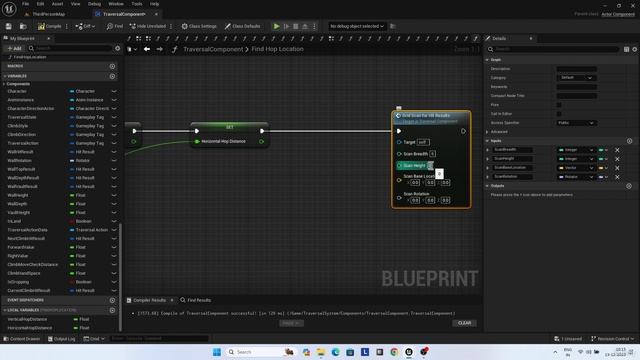Switch to the Find Results tab
The height and width of the screenshot is (360, 640).
[196, 300]
